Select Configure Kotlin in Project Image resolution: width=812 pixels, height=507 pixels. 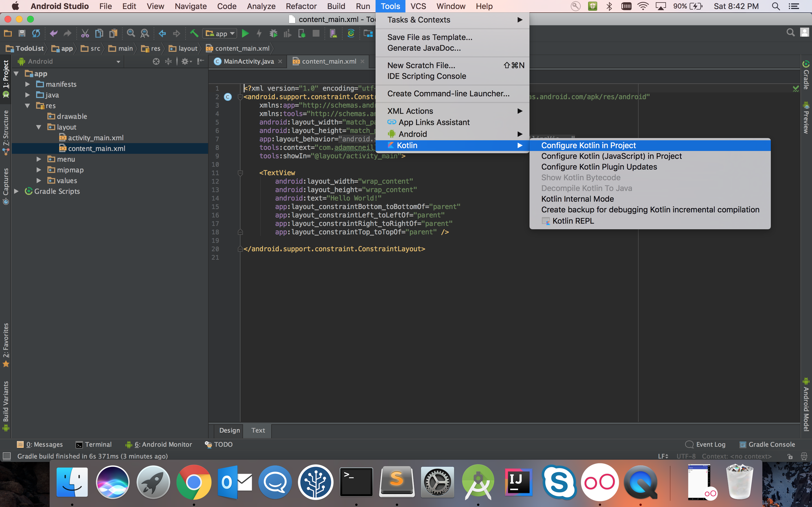tap(588, 145)
